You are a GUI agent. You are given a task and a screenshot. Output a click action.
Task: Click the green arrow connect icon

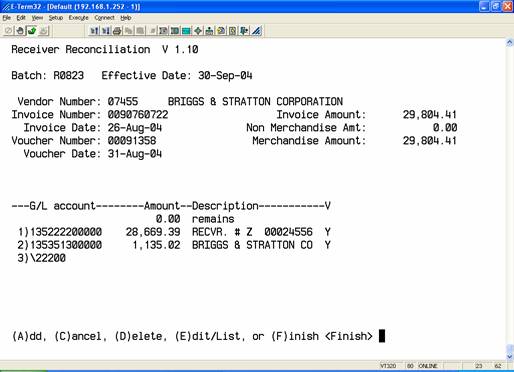32,31
